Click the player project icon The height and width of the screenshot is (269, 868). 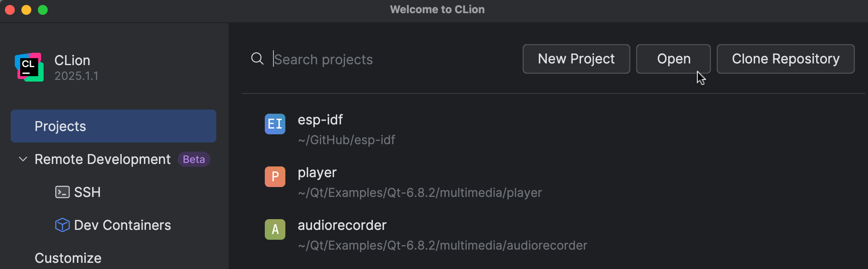coord(275,176)
